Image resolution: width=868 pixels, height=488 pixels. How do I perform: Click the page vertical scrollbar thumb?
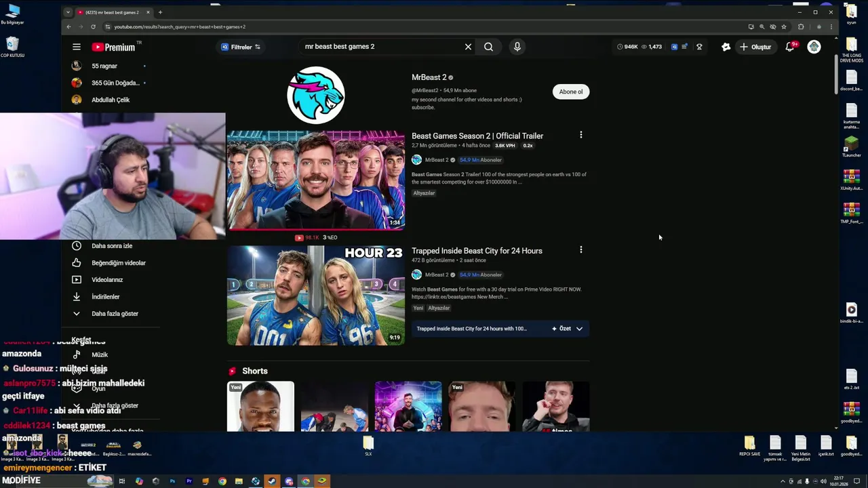coord(835,75)
